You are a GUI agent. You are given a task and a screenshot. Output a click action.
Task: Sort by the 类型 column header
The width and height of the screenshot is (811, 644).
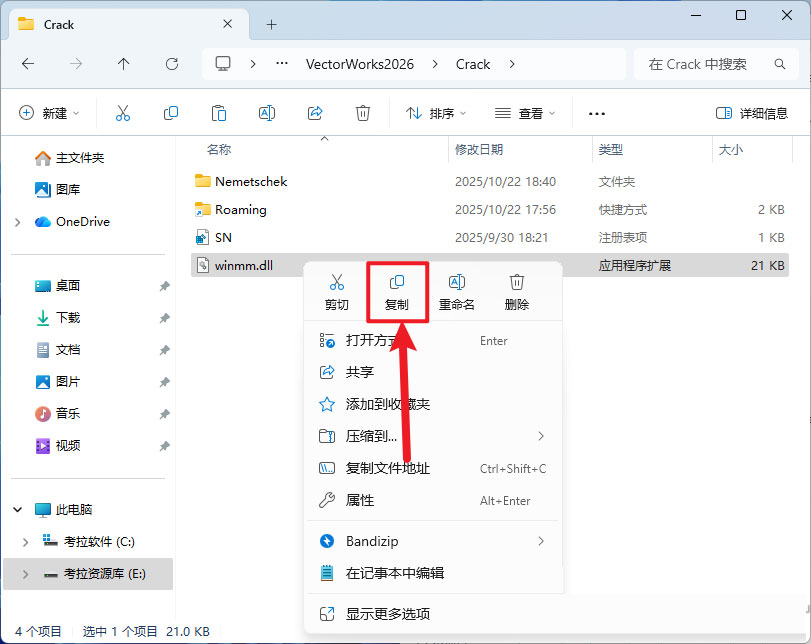click(610, 149)
